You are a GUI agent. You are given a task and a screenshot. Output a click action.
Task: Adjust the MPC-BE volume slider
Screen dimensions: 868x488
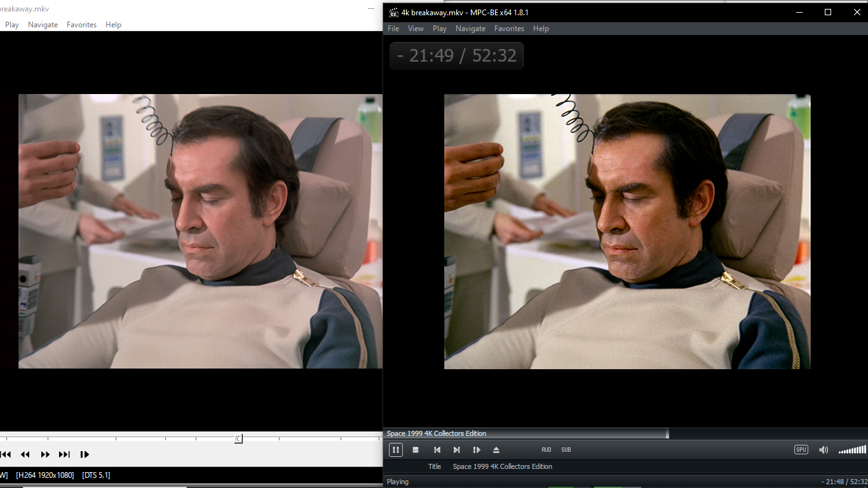tap(852, 450)
